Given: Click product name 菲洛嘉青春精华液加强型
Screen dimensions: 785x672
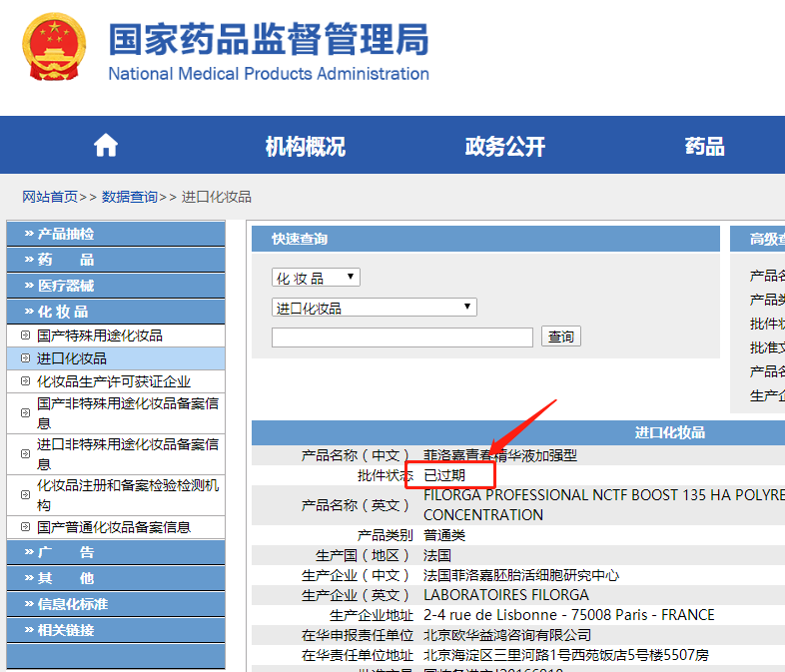Looking at the screenshot, I should pos(500,455).
